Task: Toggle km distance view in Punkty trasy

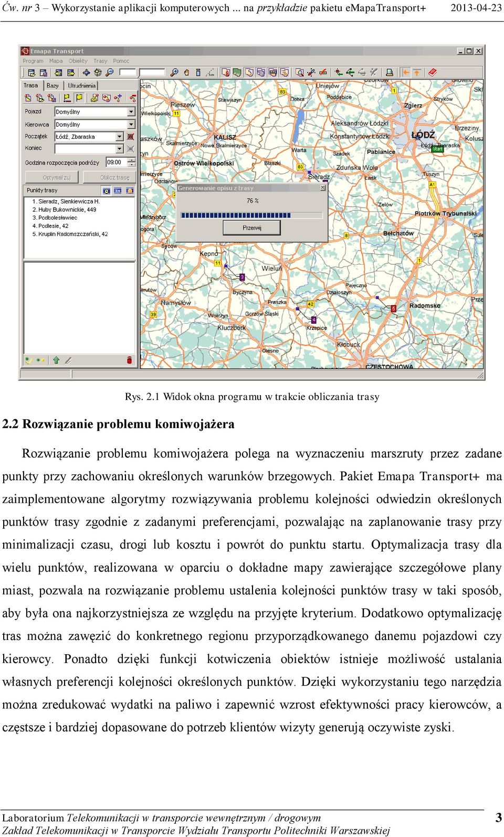Action: [118, 190]
